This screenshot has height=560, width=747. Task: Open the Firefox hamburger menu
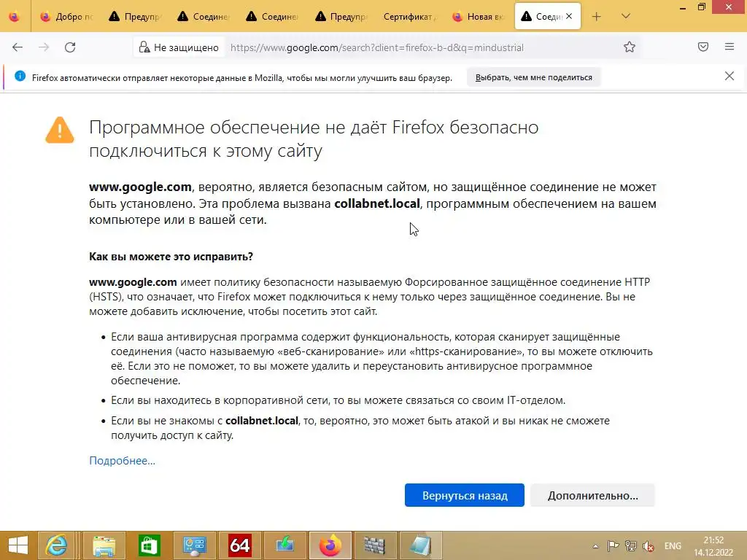pyautogui.click(x=729, y=47)
